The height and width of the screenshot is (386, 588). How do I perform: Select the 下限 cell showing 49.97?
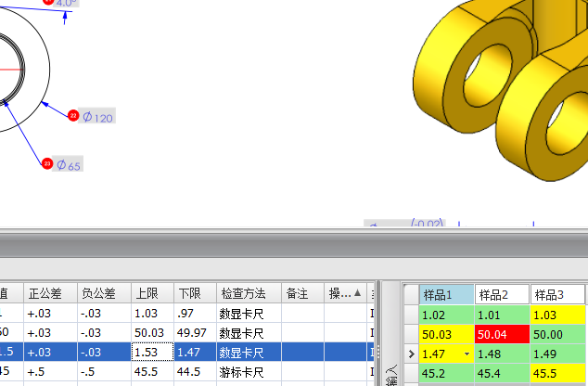click(x=195, y=333)
